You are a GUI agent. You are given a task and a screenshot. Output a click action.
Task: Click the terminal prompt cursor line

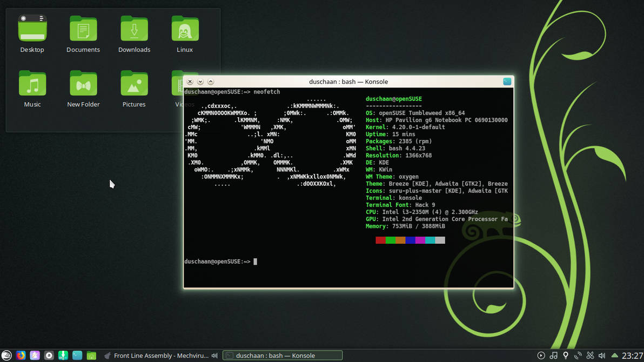[x=220, y=262]
